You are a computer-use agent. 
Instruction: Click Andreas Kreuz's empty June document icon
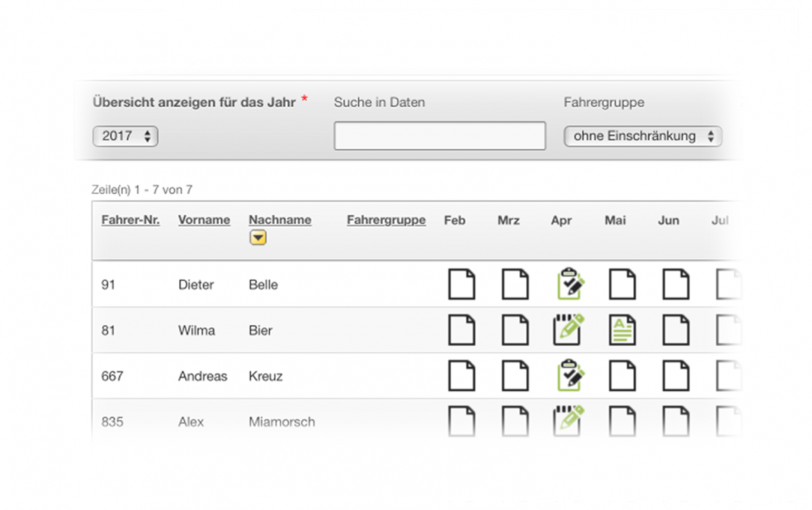tap(676, 375)
